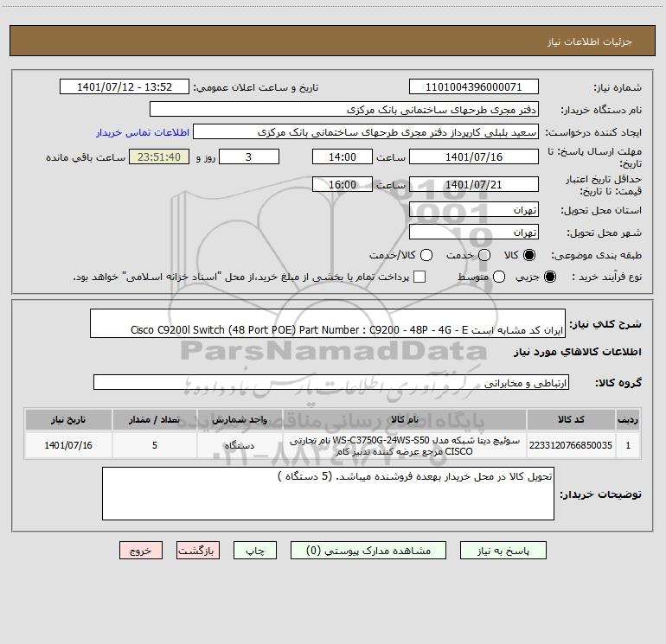666x644 pixels.
Task: Click the row number 1 cell
Action: click(x=628, y=445)
